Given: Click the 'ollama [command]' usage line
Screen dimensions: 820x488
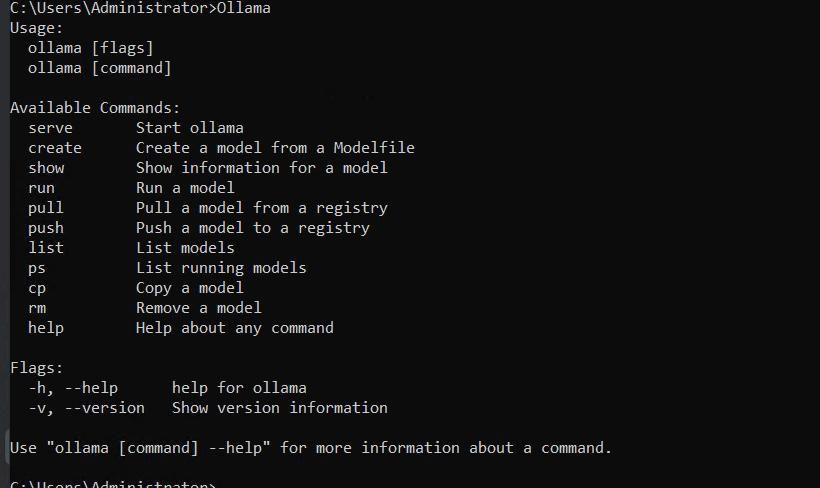Looking at the screenshot, I should (x=99, y=68).
